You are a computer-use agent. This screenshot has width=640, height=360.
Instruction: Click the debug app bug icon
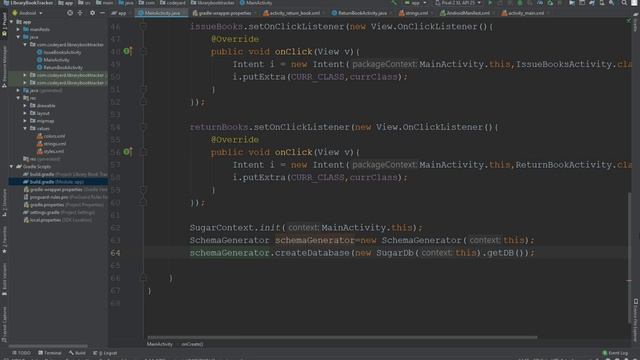(520, 3)
